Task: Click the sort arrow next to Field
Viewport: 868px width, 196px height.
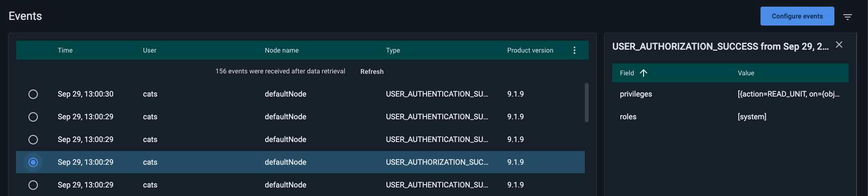Action: coord(643,73)
